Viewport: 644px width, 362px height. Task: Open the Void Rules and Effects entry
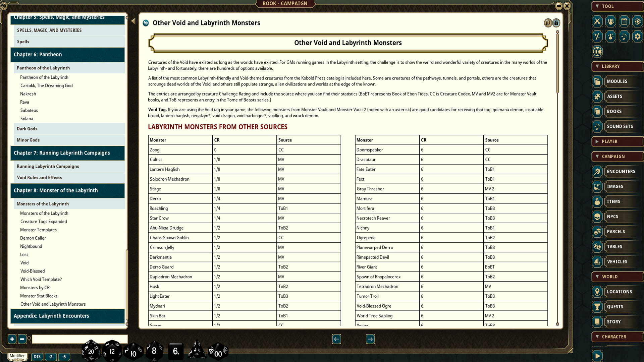tap(39, 178)
